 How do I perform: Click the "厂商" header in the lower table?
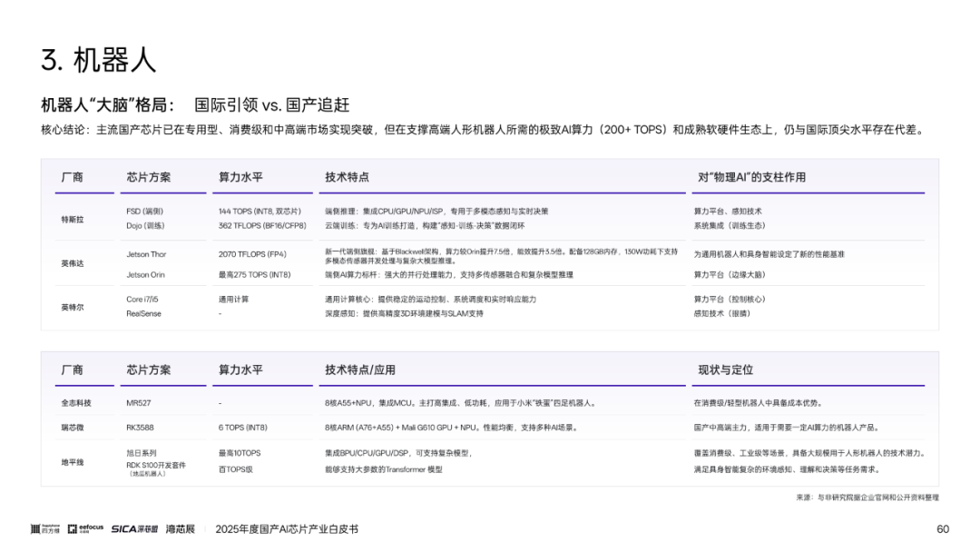[72, 370]
